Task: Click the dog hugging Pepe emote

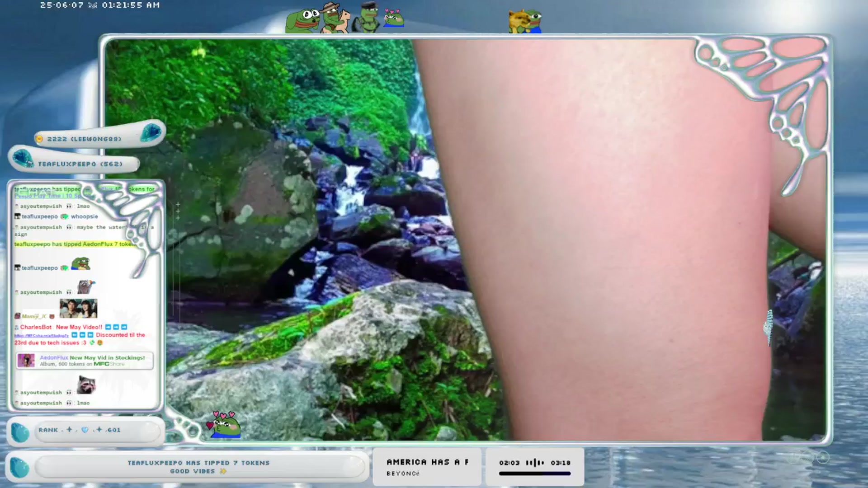Action: click(525, 21)
